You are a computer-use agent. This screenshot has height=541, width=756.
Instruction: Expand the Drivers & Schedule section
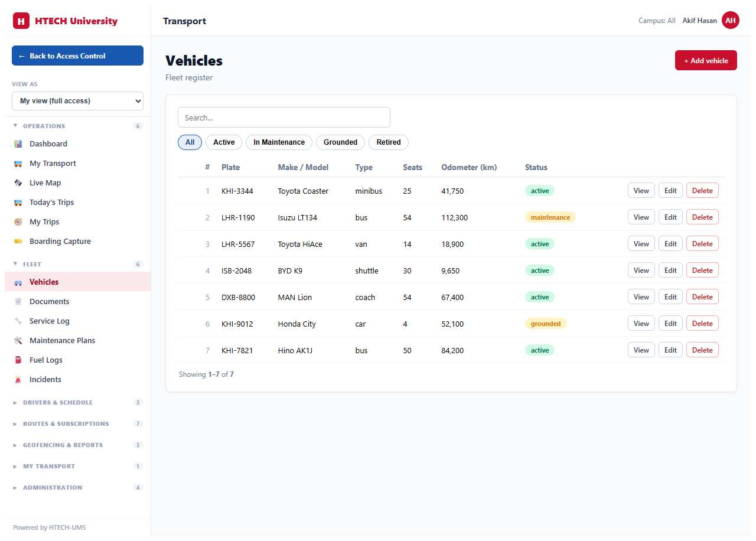[x=77, y=403]
